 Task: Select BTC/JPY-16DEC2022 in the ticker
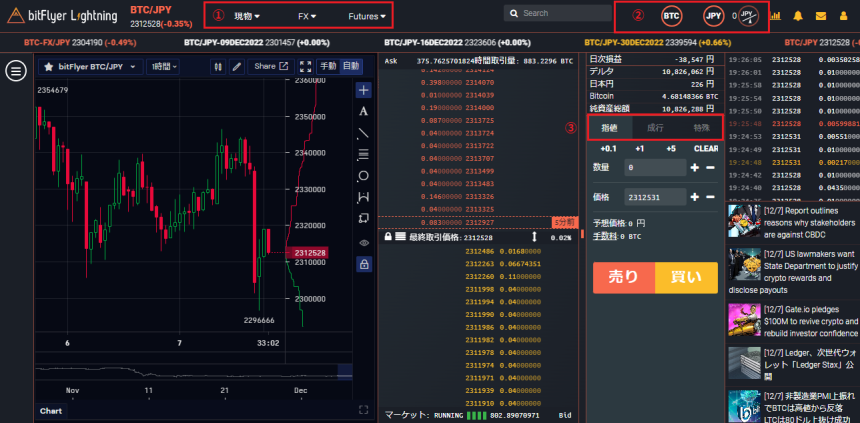tap(457, 42)
